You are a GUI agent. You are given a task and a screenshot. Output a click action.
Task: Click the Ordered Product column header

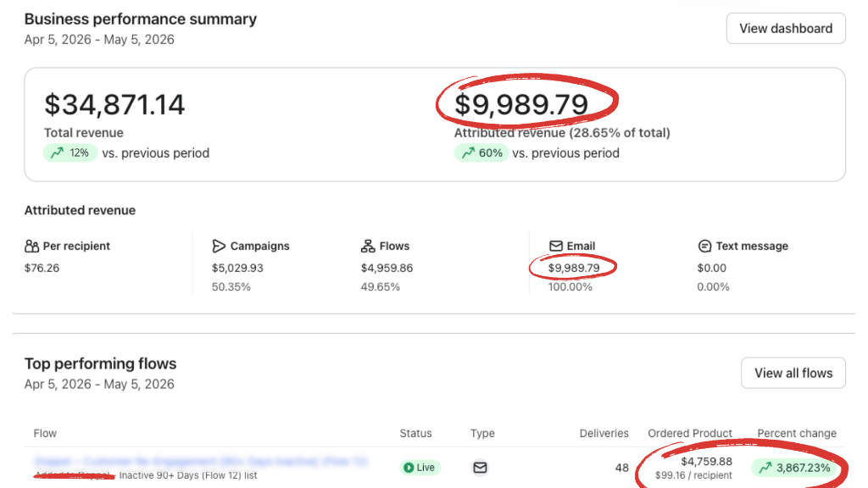690,433
